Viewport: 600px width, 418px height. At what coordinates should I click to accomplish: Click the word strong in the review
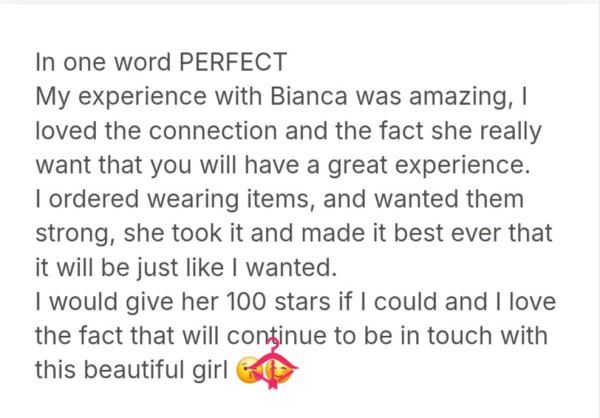75,234
